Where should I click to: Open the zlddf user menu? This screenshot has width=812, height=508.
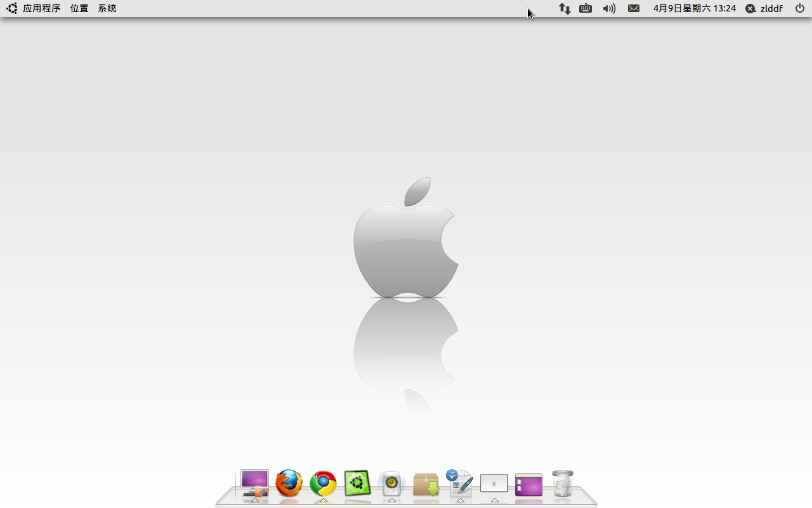[764, 8]
